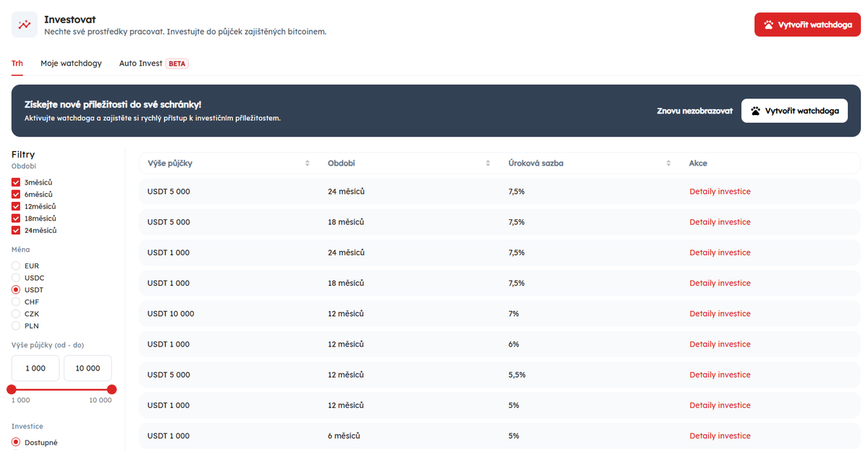The image size is (868, 450).
Task: Select CZK currency radio button
Action: coord(16,314)
